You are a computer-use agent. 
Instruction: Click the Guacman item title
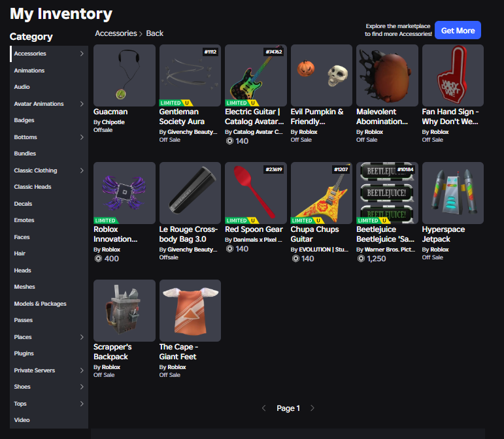110,112
